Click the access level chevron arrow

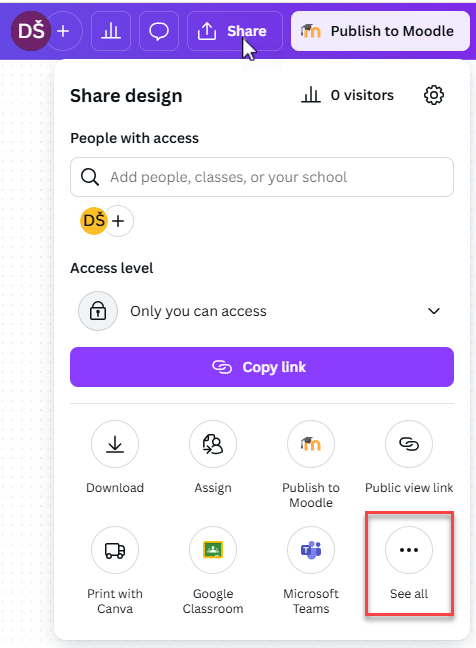tap(434, 311)
